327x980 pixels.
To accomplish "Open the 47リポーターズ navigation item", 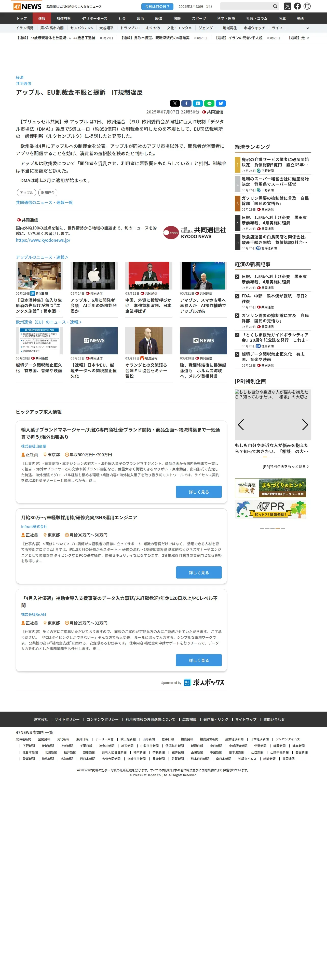I will pyautogui.click(x=94, y=18).
